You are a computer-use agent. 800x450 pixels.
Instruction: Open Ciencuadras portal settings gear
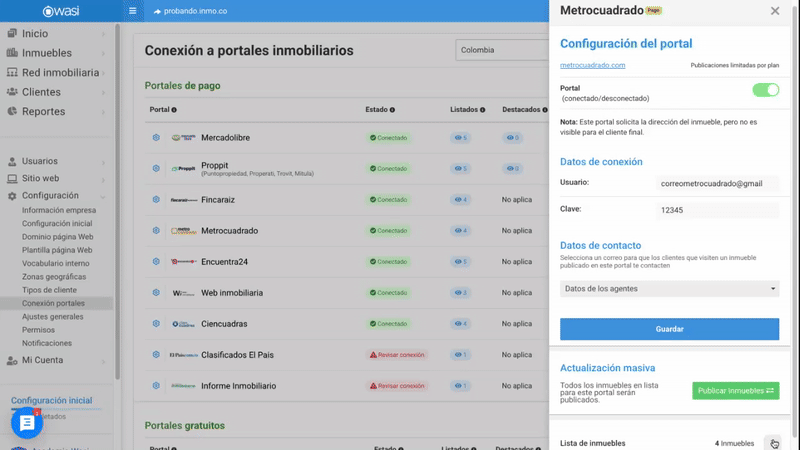click(156, 323)
